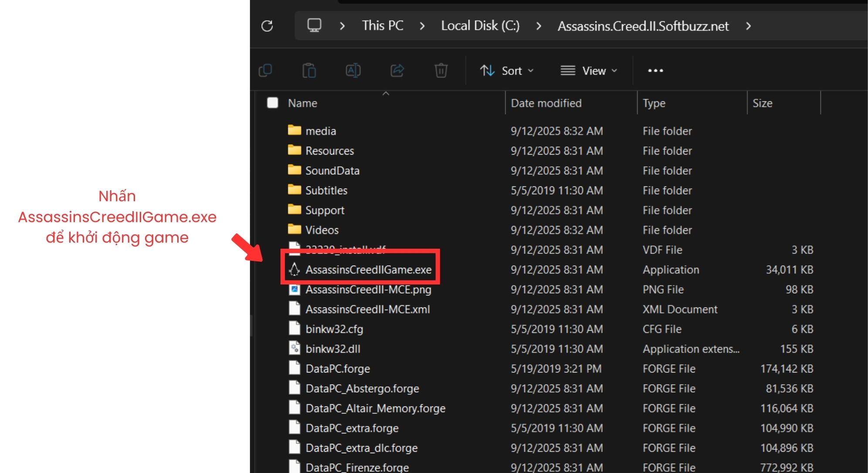Select the file name DataPC_Firenze.forge
The width and height of the screenshot is (868, 473).
pos(357,468)
